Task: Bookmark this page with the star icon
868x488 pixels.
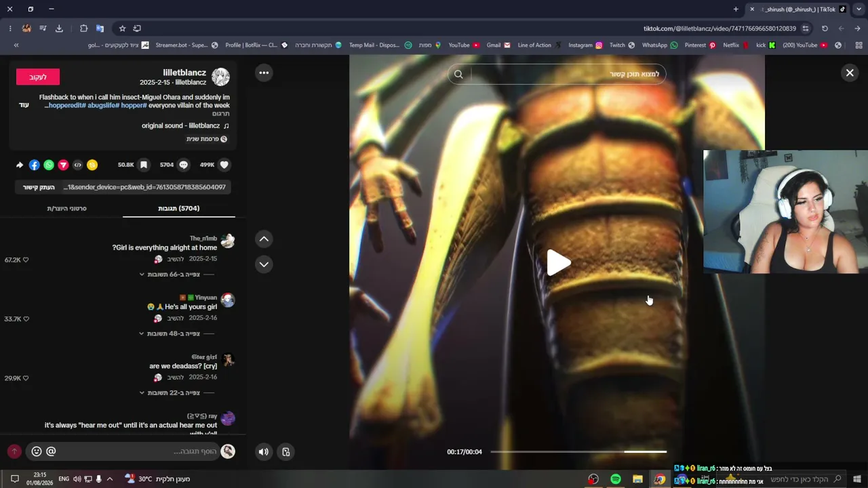Action: (x=122, y=28)
